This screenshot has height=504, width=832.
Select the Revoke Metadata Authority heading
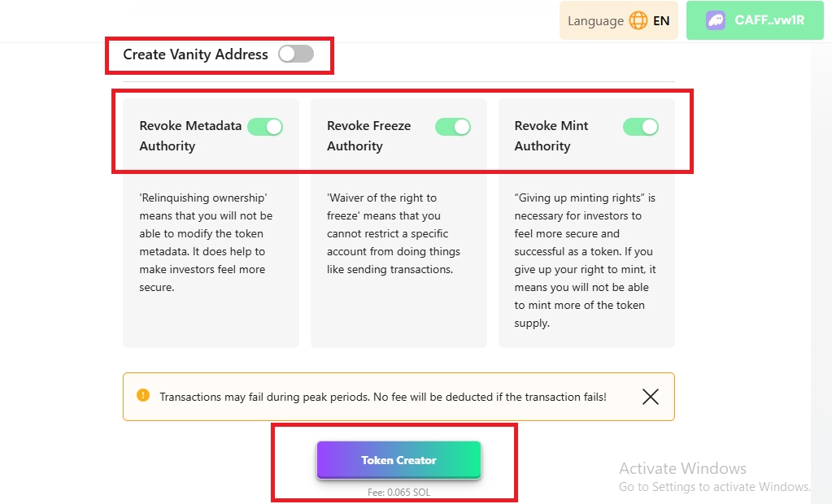pyautogui.click(x=190, y=136)
